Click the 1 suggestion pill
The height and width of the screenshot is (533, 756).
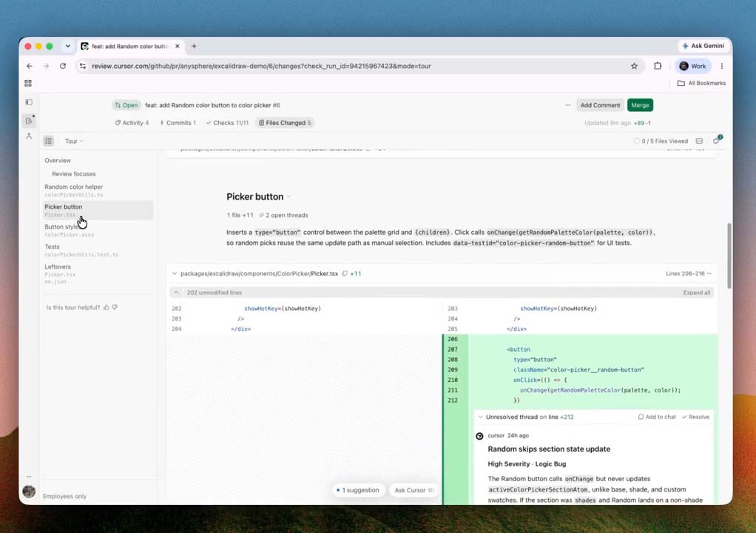pos(358,490)
